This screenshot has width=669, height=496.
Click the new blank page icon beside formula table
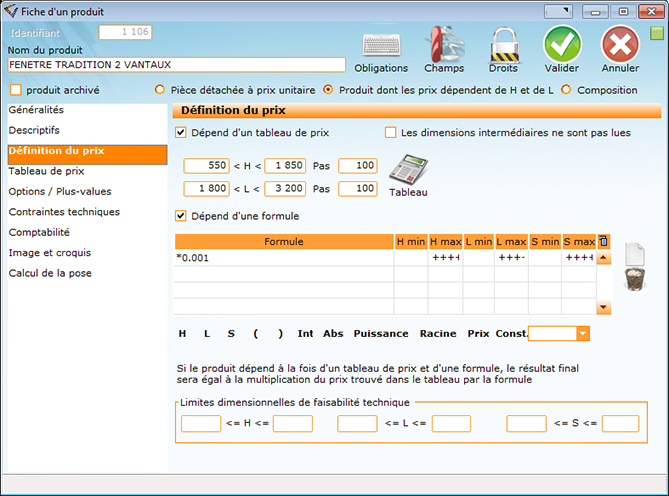pyautogui.click(x=634, y=254)
